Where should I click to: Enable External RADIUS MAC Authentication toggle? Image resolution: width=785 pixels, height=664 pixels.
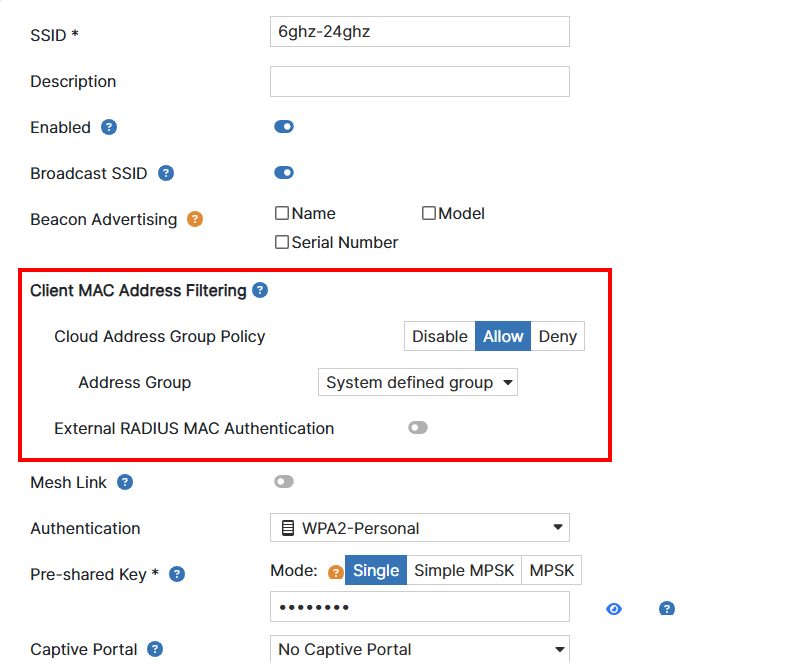coord(418,428)
